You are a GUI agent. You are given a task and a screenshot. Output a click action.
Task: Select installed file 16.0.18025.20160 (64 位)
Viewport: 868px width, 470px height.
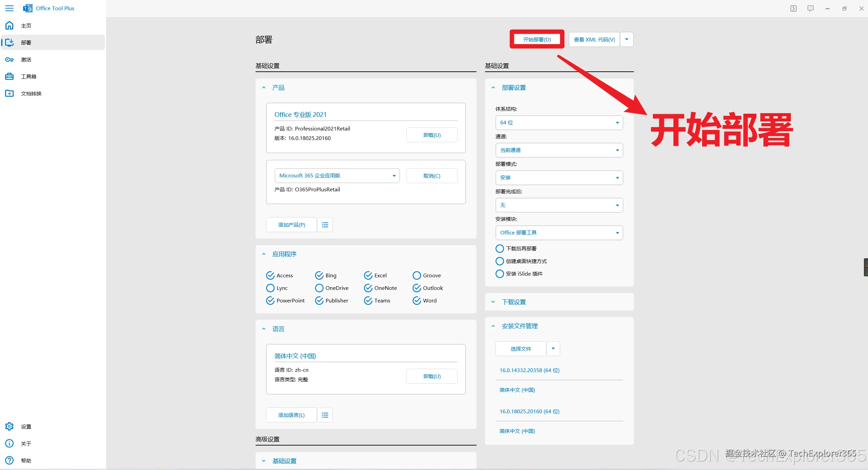click(529, 411)
